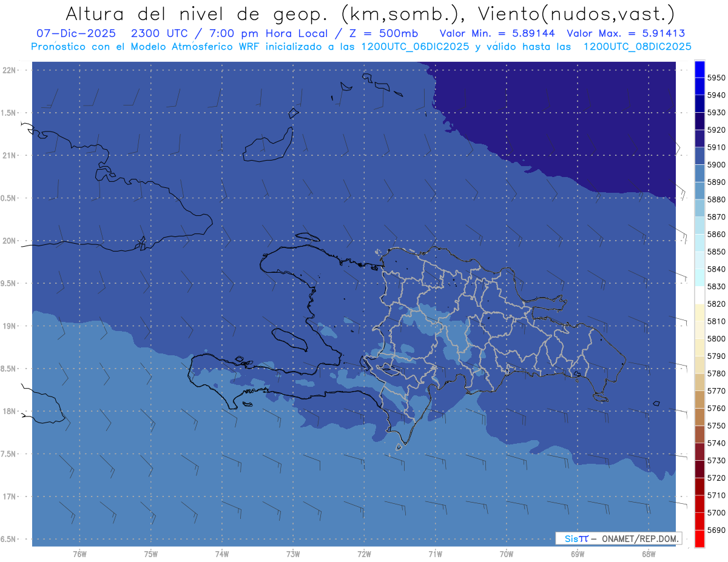Click the '9.5N' latitude label
The height and width of the screenshot is (562, 728).
pos(8,284)
